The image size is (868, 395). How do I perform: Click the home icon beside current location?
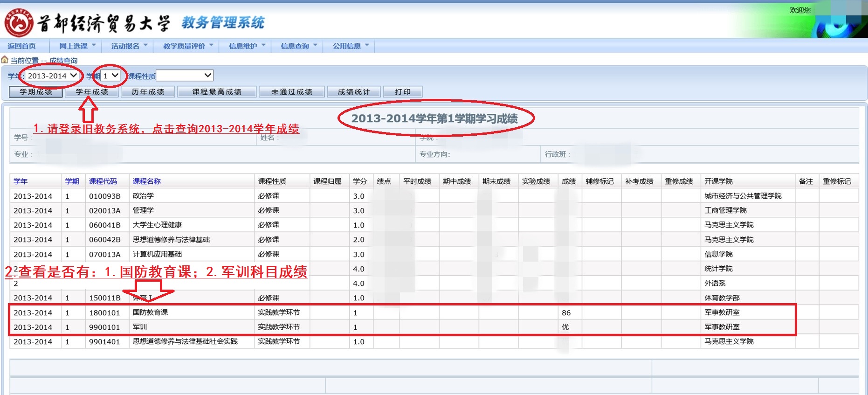pos(5,60)
